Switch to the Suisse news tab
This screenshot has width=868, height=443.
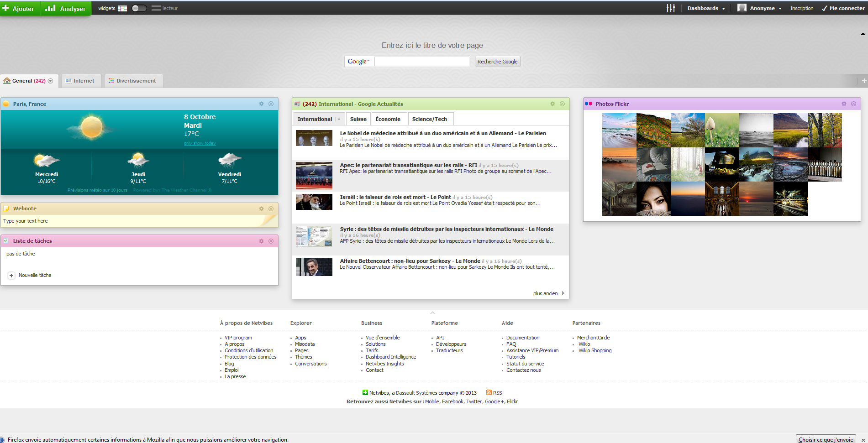click(358, 119)
